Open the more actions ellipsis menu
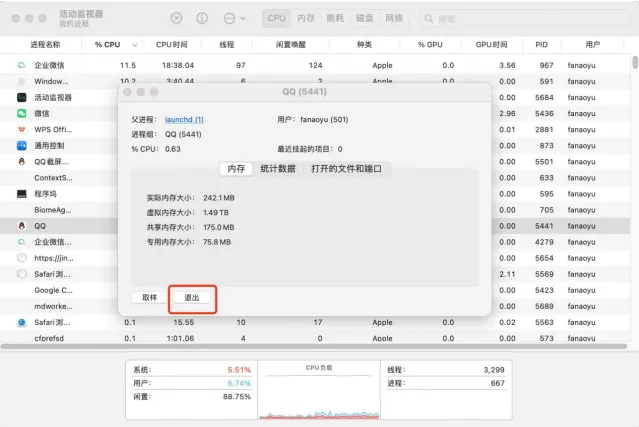639x427 pixels. 234,18
